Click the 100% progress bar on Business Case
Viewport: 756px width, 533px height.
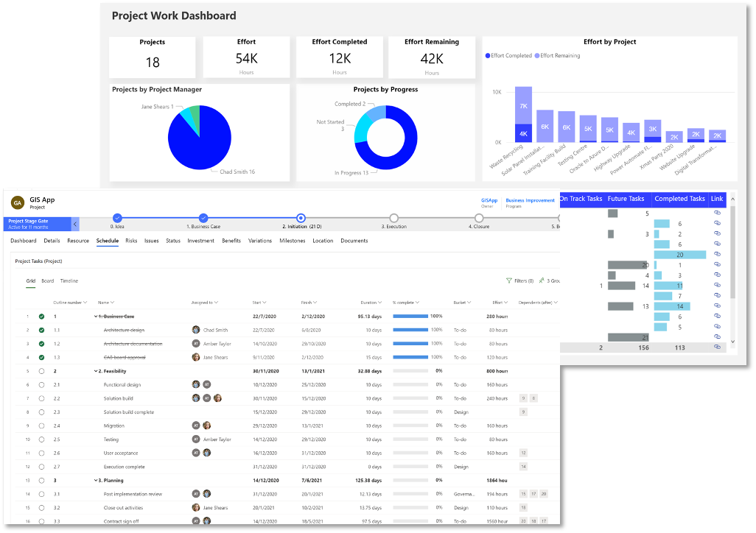409,316
